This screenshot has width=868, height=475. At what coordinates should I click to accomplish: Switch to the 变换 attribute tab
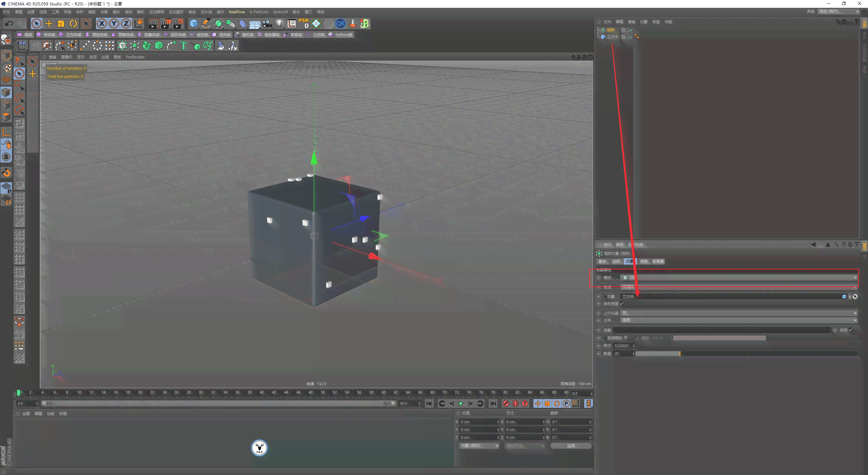tap(644, 261)
